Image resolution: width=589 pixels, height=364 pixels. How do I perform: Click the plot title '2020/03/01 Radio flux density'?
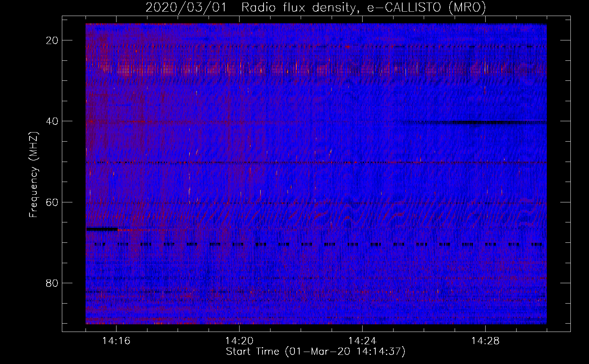[x=316, y=7]
